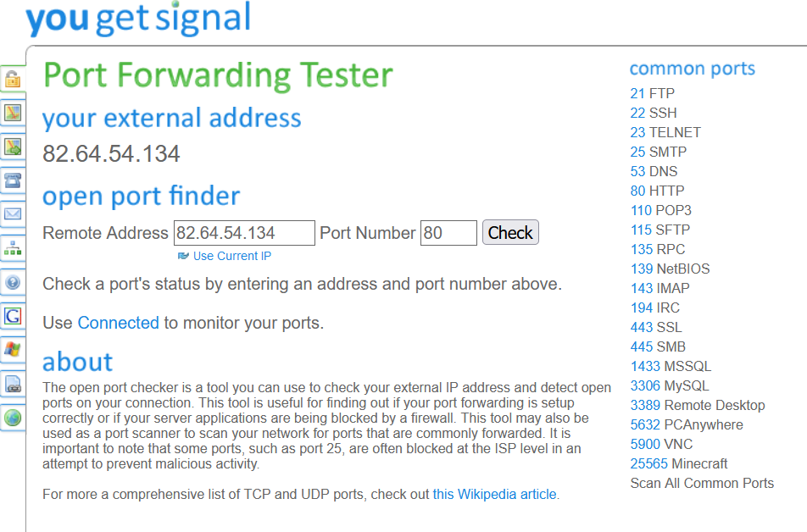Click the Windows flag sidebar icon

12,349
